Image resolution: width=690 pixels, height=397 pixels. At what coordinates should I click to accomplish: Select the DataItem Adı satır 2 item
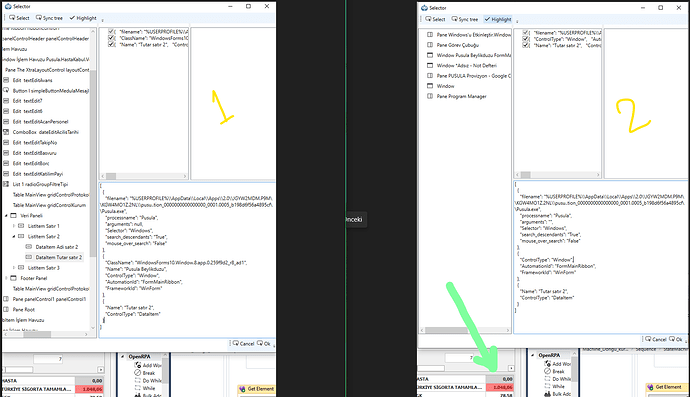[57, 247]
